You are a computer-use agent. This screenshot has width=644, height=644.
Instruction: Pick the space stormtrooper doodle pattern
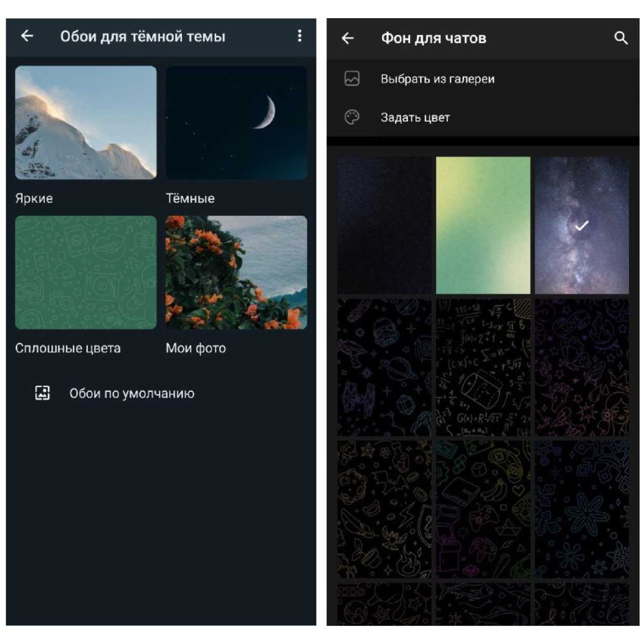384,367
